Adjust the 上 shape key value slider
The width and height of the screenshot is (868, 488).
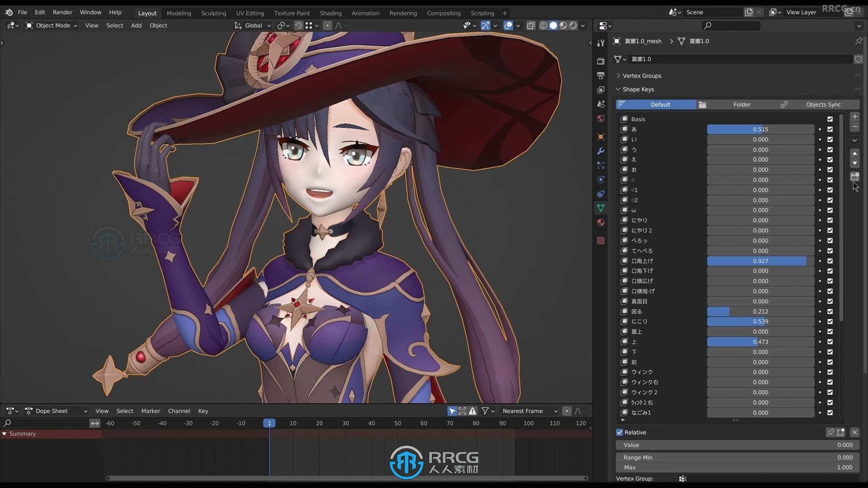click(x=760, y=342)
